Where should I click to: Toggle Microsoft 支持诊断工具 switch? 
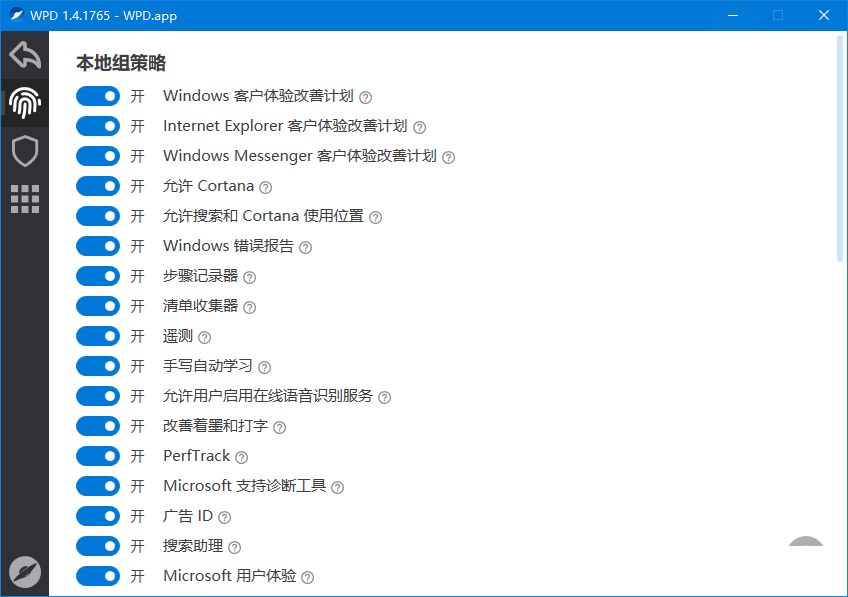[x=98, y=486]
